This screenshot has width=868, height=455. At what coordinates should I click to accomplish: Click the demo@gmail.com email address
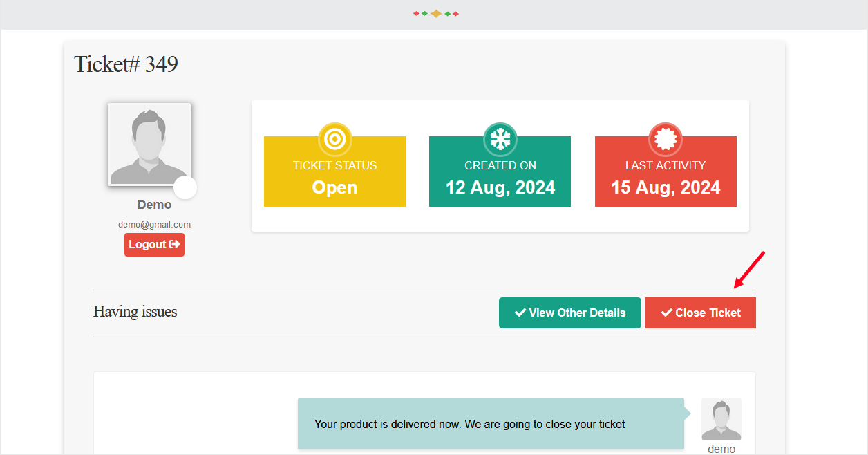[x=154, y=225]
